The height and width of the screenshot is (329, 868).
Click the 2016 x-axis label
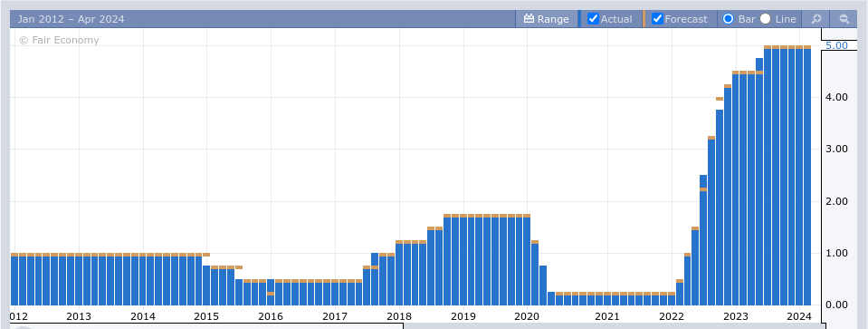271,316
